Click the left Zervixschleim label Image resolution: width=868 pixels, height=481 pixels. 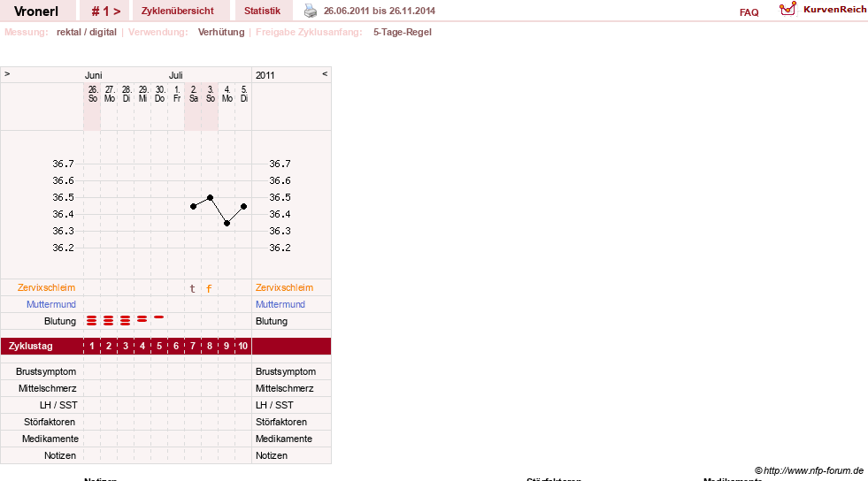(x=47, y=287)
